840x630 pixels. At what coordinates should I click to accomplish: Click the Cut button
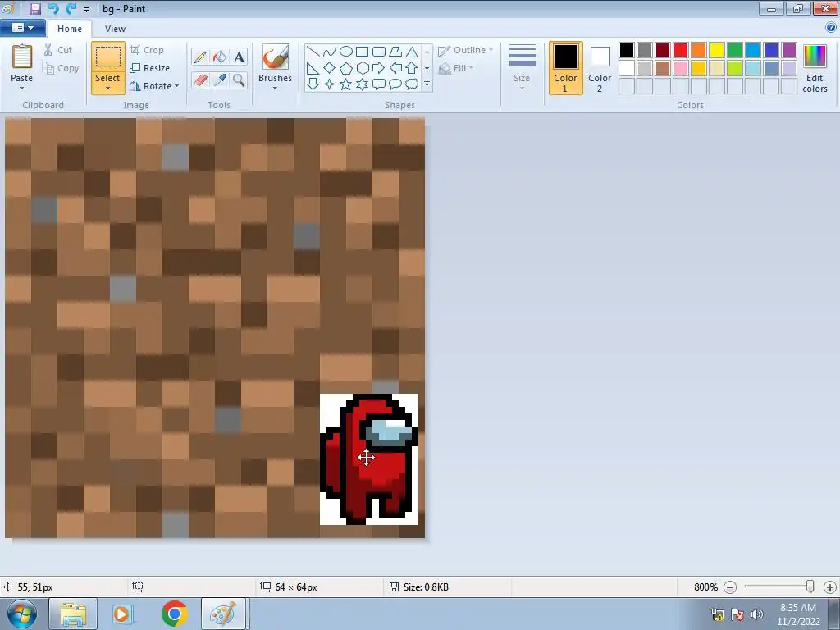(x=58, y=50)
